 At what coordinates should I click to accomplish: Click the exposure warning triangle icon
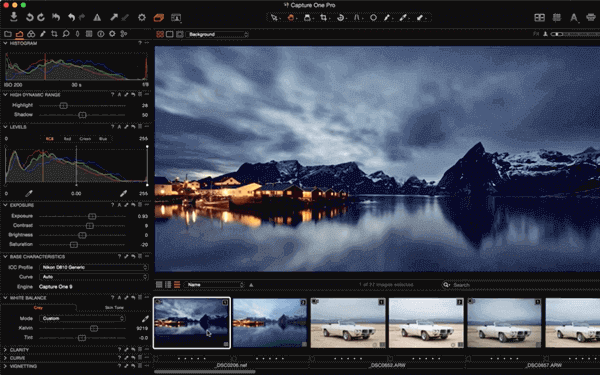click(97, 18)
